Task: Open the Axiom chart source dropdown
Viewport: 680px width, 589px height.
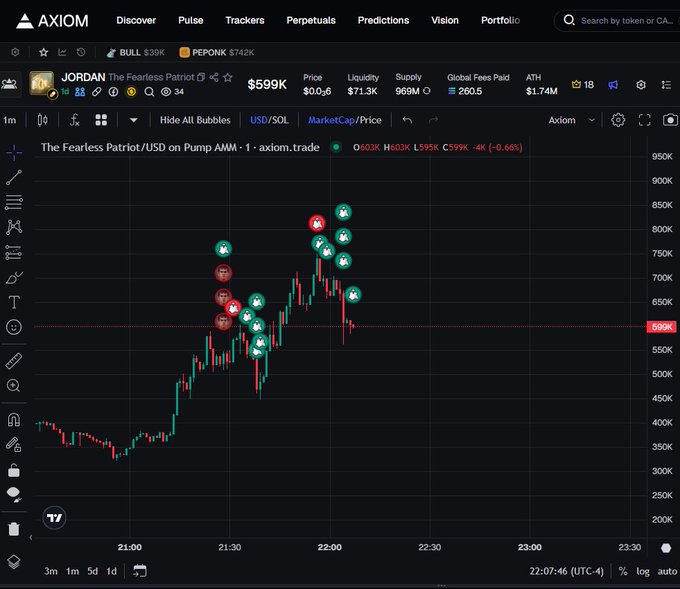Action: click(x=572, y=120)
